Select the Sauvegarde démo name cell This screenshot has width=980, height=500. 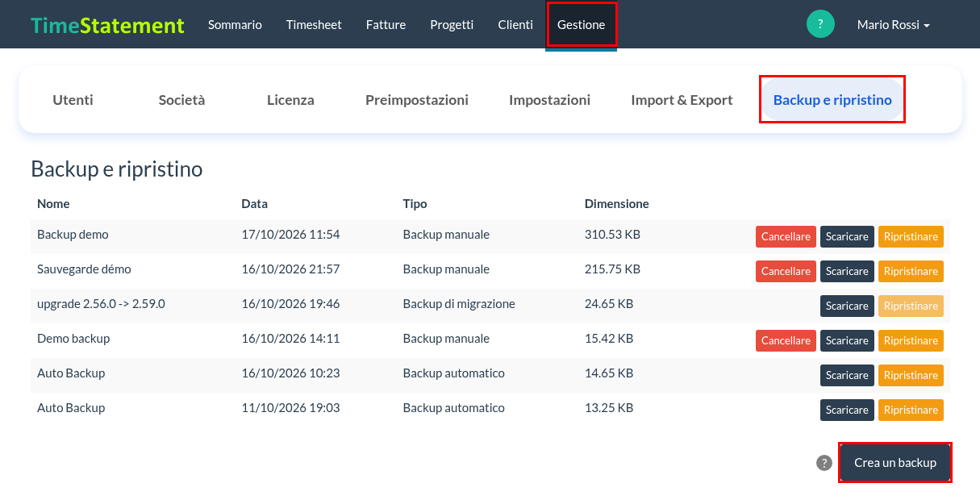[x=84, y=269]
